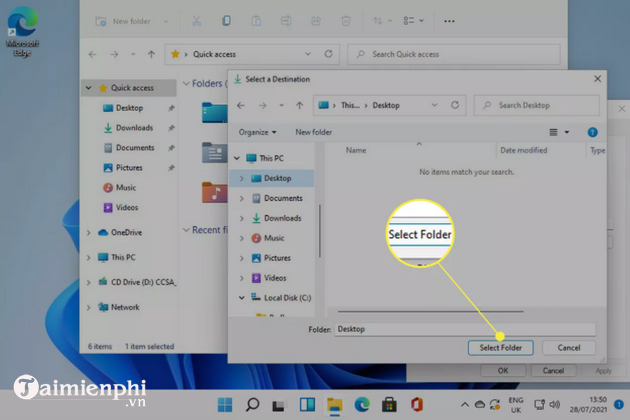Click the dialog's back arrow
The height and width of the screenshot is (420, 630).
pyautogui.click(x=241, y=105)
